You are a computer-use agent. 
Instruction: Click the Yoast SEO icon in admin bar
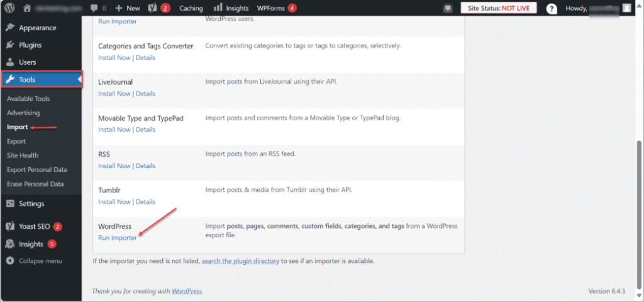(x=152, y=8)
